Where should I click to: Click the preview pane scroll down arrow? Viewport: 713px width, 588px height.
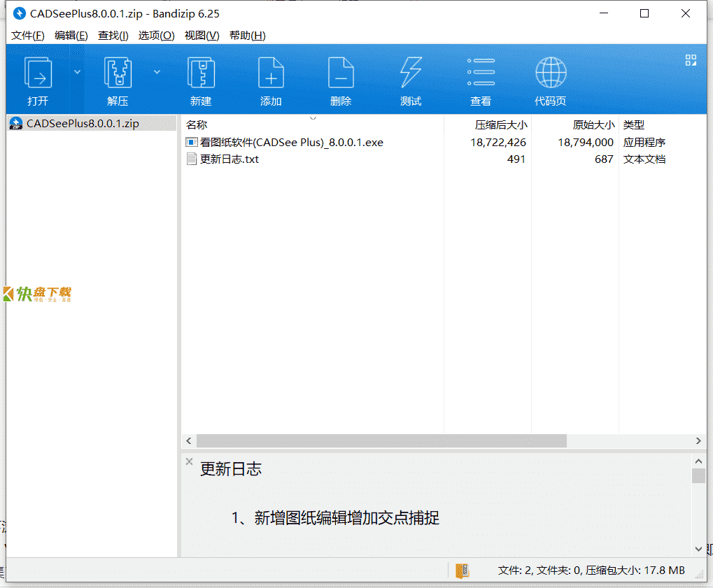click(x=698, y=549)
